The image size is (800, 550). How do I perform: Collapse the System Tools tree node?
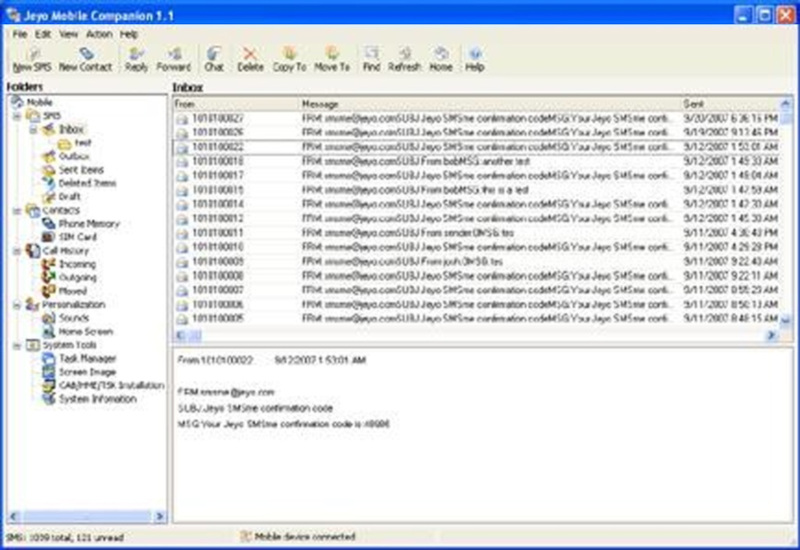(x=17, y=345)
